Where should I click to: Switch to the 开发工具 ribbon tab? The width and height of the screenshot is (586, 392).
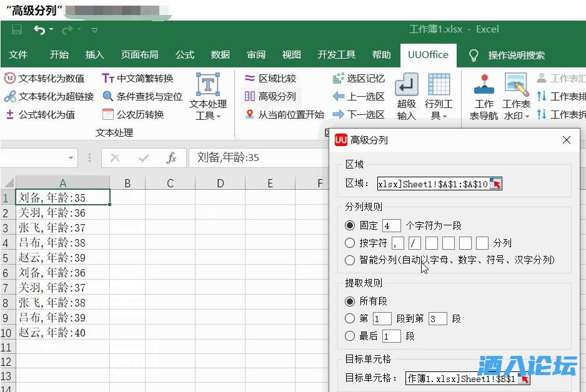(336, 55)
